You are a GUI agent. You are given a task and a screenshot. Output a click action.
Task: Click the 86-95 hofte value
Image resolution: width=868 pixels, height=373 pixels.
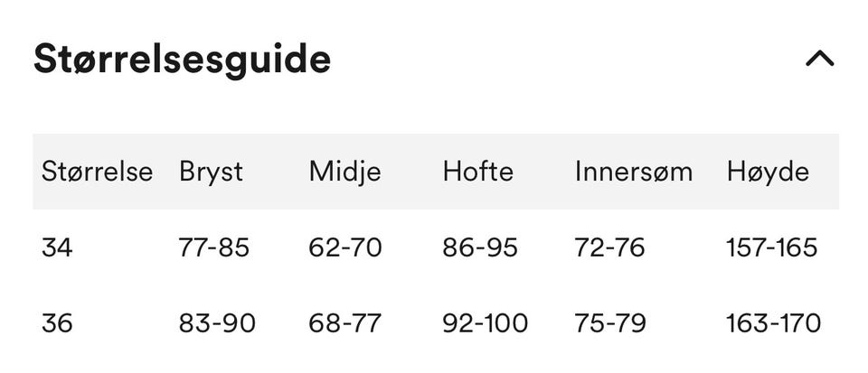[x=480, y=247]
